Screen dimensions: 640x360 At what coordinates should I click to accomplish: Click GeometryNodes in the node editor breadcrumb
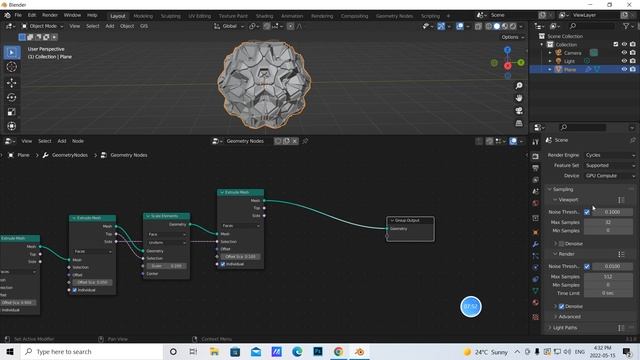(69, 155)
